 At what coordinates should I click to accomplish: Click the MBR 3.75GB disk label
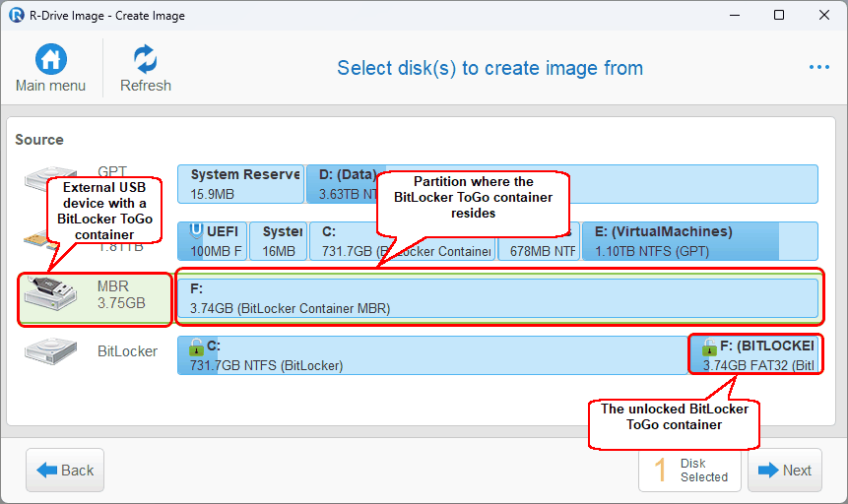[121, 294]
